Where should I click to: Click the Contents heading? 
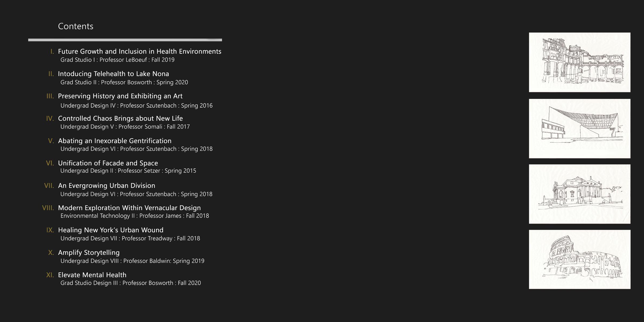tap(76, 26)
